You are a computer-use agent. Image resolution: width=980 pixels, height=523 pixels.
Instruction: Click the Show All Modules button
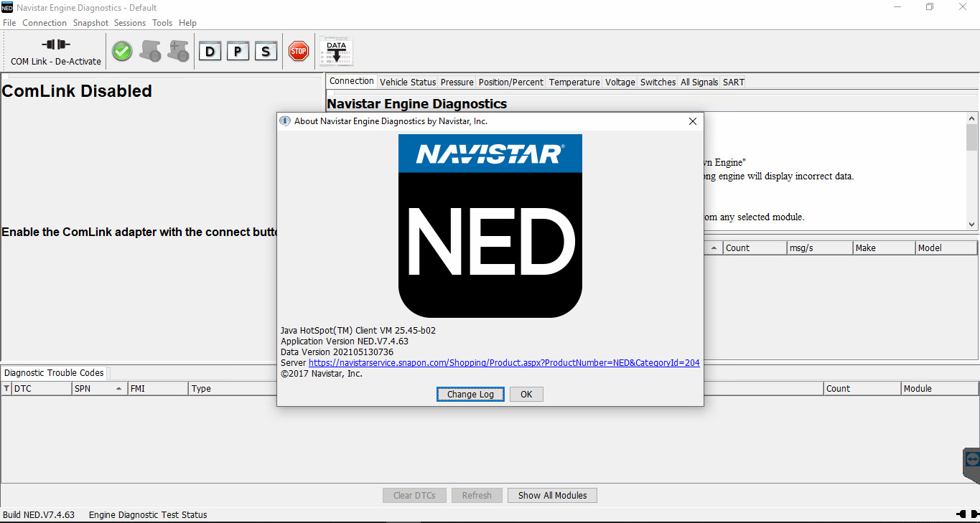click(x=552, y=495)
